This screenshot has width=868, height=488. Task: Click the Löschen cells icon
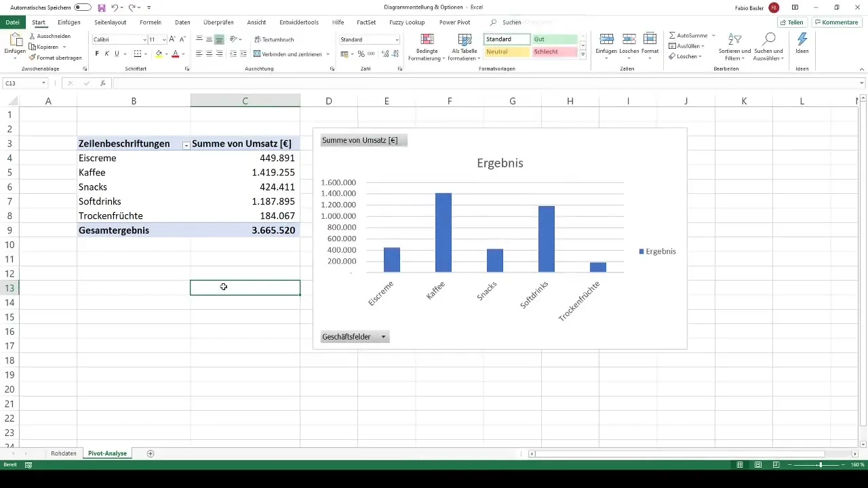click(x=629, y=39)
